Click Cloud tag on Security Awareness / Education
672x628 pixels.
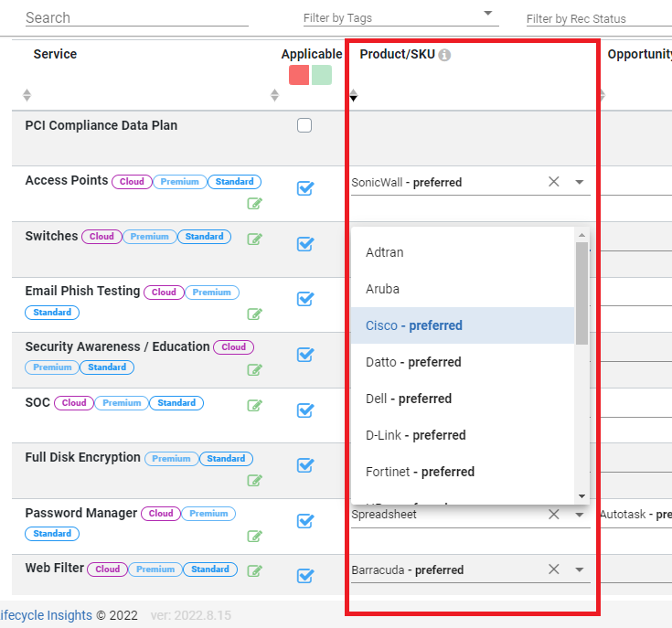[x=233, y=346]
